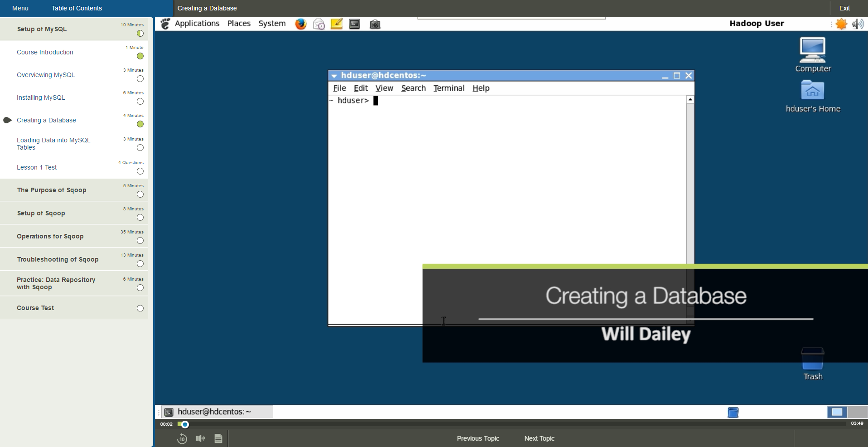Open the System menu
Screen dimensions: 868x447
272,24
